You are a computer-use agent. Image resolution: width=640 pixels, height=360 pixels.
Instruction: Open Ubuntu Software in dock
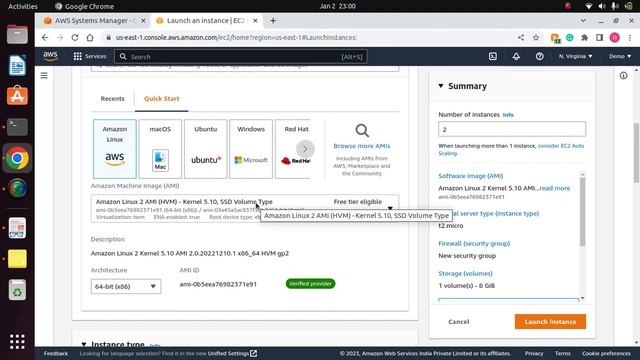pos(17,96)
